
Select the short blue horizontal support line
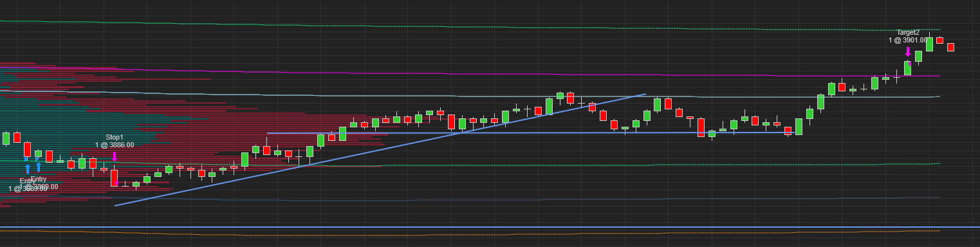pos(531,133)
